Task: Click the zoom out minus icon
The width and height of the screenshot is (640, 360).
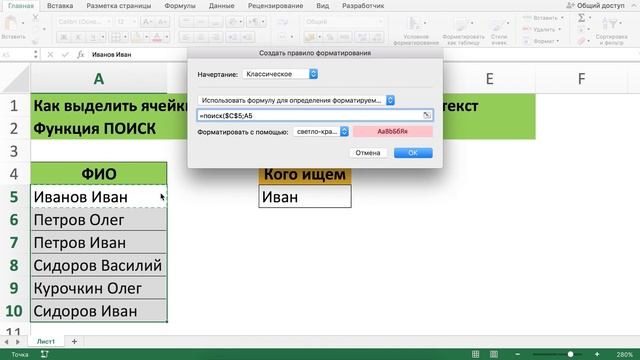Action: [x=518, y=354]
